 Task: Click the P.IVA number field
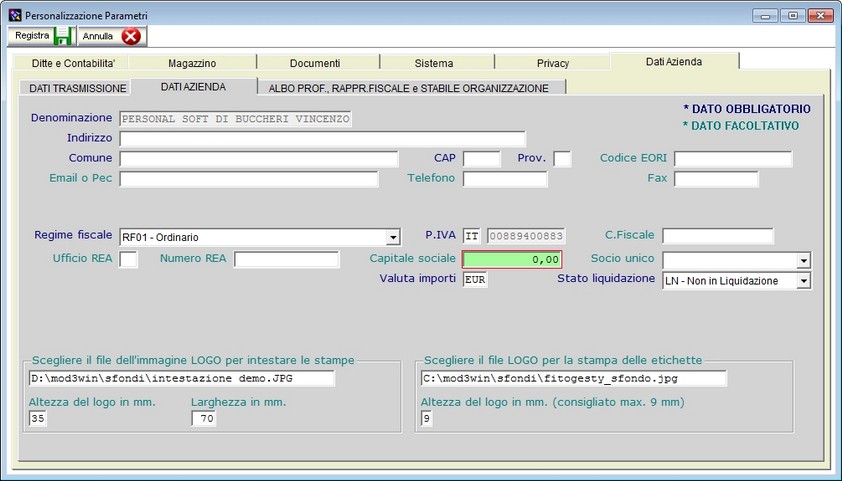point(526,236)
